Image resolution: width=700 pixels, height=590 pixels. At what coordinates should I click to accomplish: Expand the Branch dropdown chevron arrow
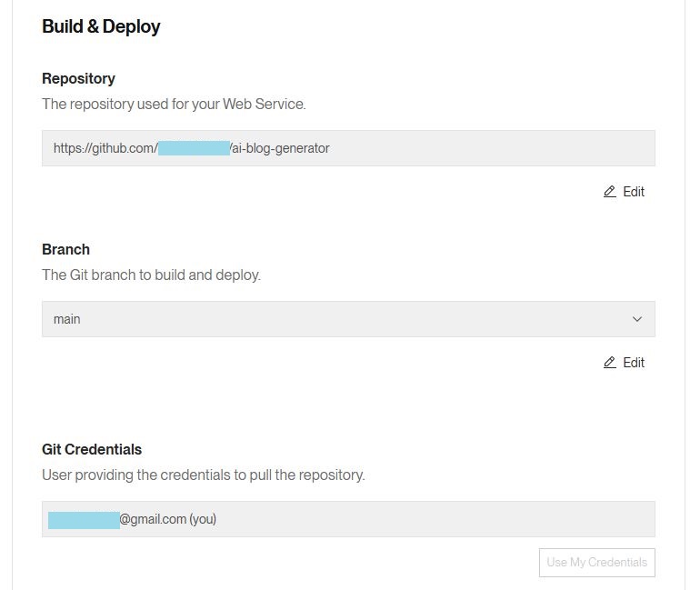click(636, 319)
